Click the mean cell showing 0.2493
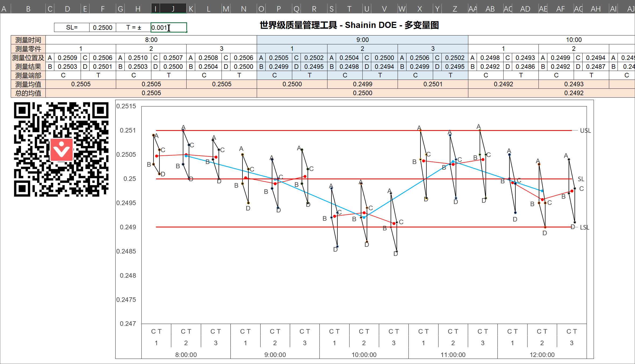635x364 pixels. [574, 84]
